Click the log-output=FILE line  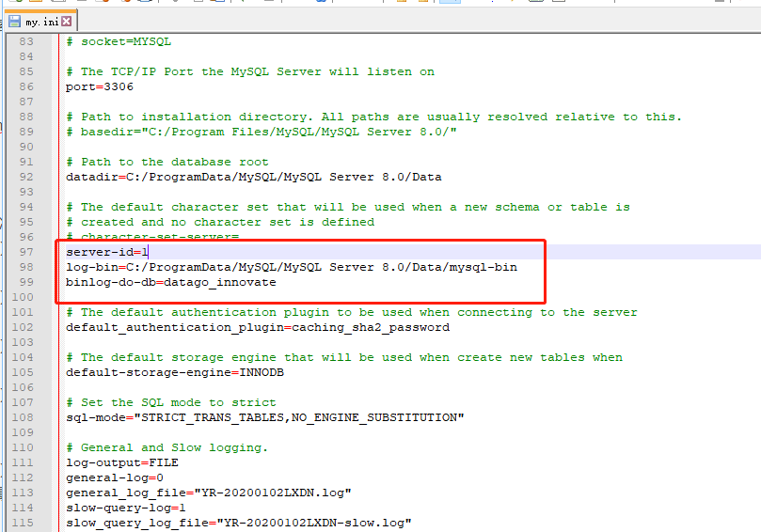pyautogui.click(x=122, y=462)
